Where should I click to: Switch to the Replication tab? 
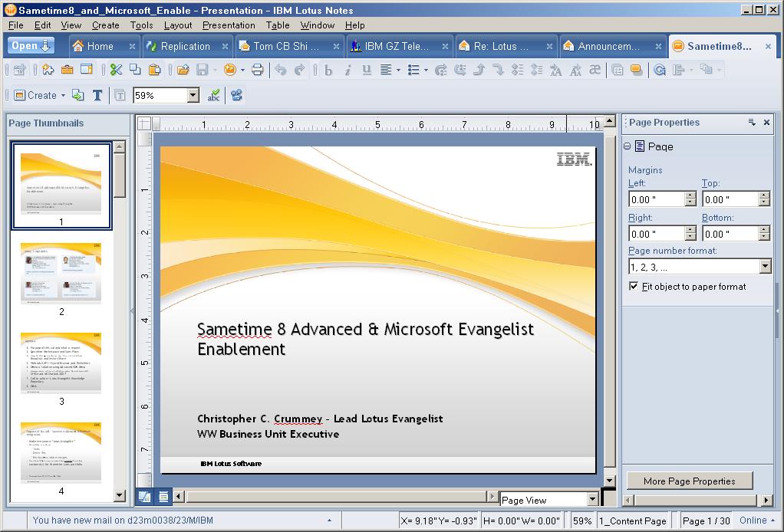click(x=186, y=46)
